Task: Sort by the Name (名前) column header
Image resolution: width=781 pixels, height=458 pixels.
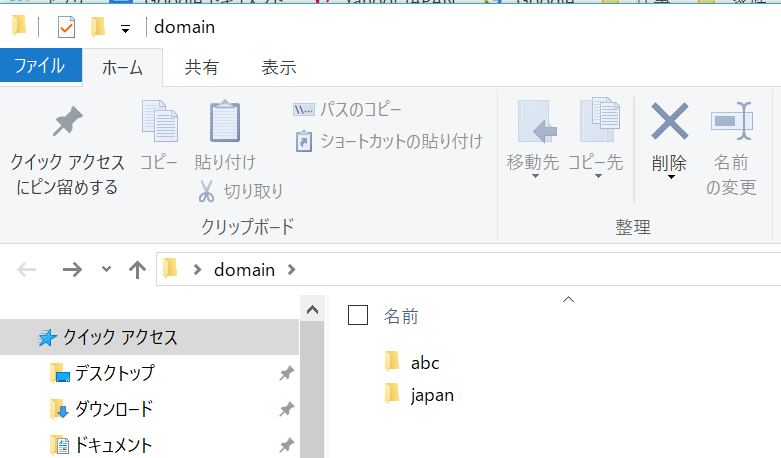Action: click(x=401, y=317)
